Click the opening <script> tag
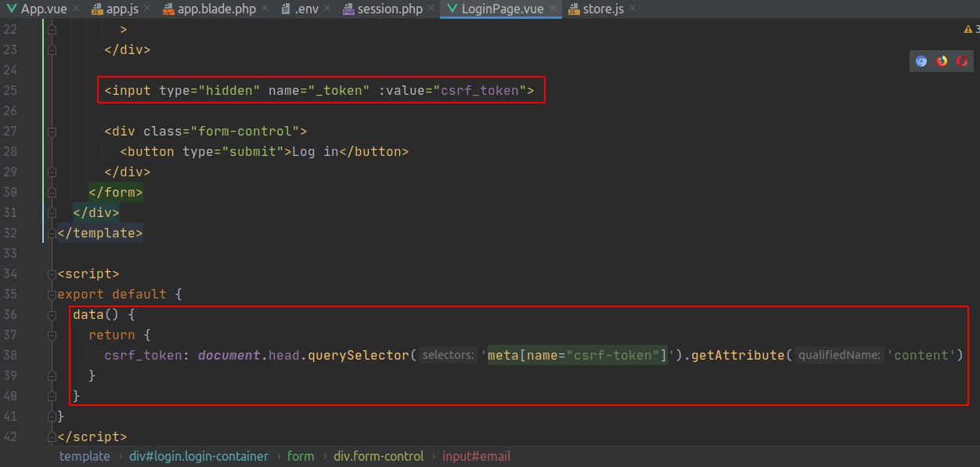This screenshot has width=980, height=467. tap(88, 273)
